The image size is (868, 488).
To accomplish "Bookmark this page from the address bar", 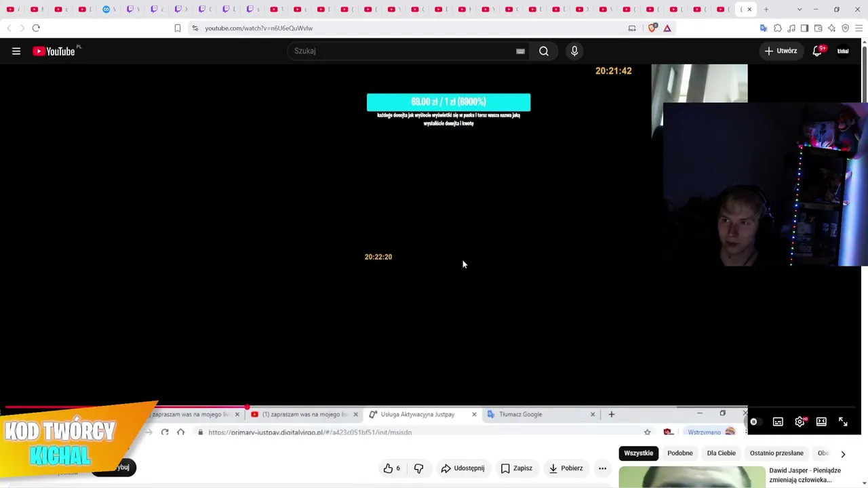I will [x=177, y=28].
